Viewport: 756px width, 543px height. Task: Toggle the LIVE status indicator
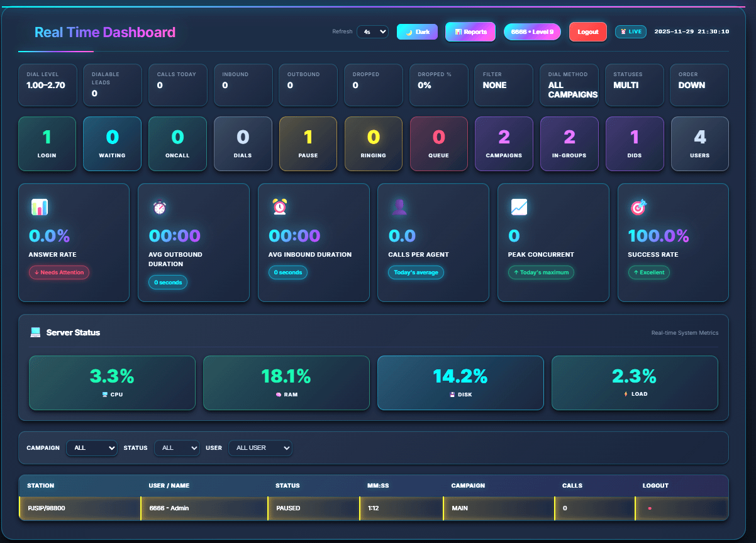(630, 31)
